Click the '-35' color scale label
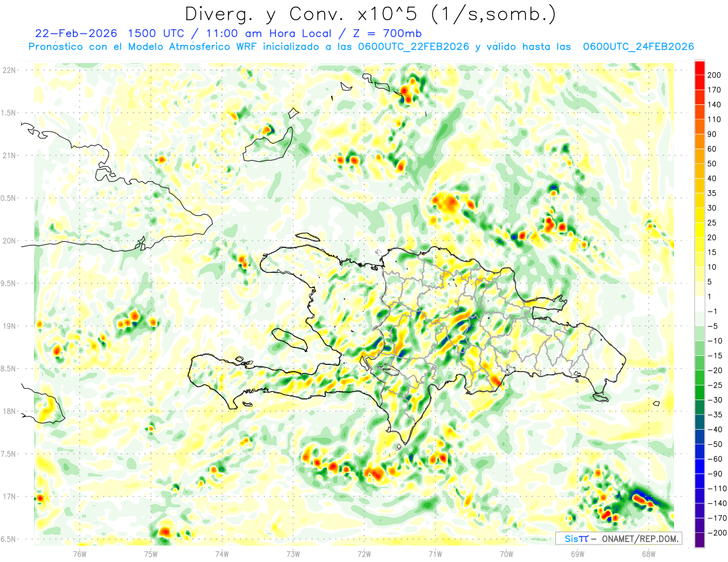This screenshot has width=728, height=562. point(715,415)
